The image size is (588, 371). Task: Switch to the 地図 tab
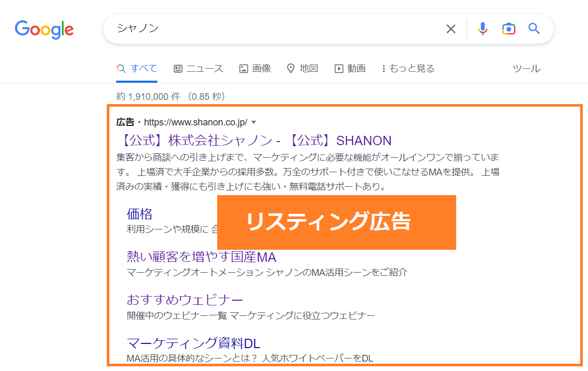click(x=303, y=69)
